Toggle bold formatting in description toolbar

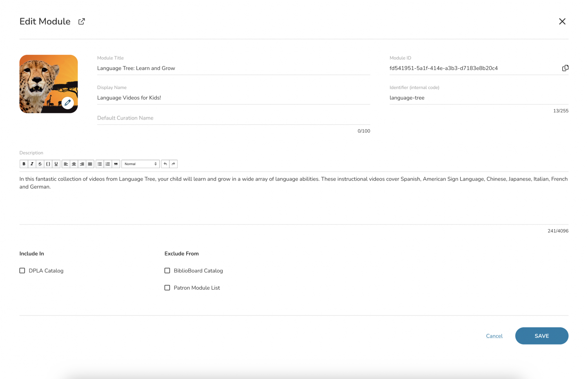click(x=24, y=164)
